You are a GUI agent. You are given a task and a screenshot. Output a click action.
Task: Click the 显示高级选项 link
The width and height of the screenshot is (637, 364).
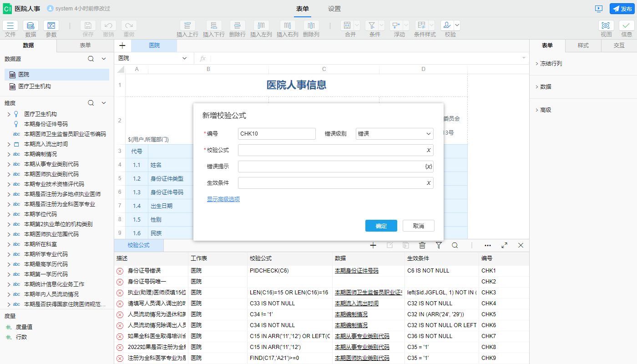click(223, 199)
